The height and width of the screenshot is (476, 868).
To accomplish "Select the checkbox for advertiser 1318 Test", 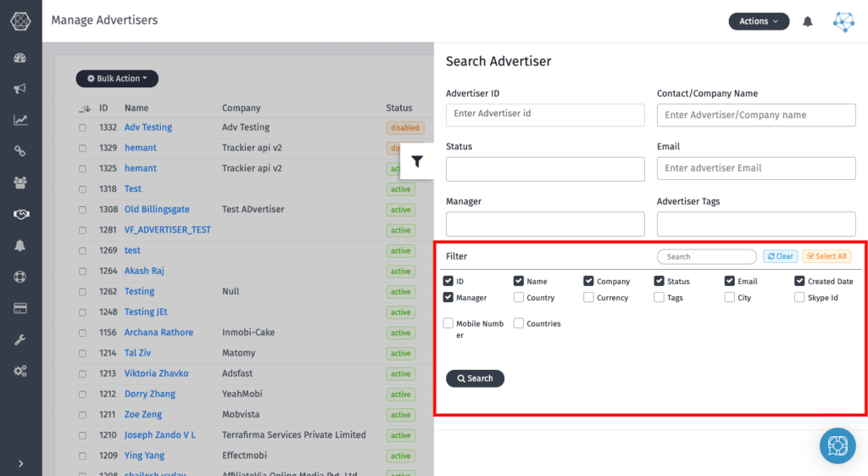I will pyautogui.click(x=83, y=189).
